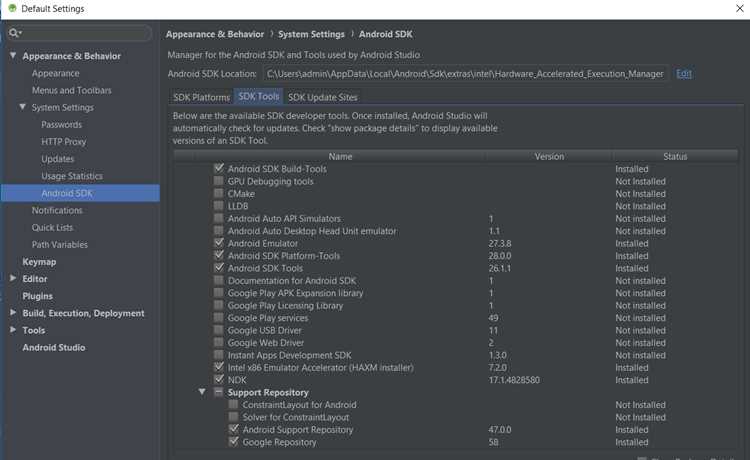Click version 17.1.4828580 of NDK
The image size is (750, 460).
pos(514,380)
